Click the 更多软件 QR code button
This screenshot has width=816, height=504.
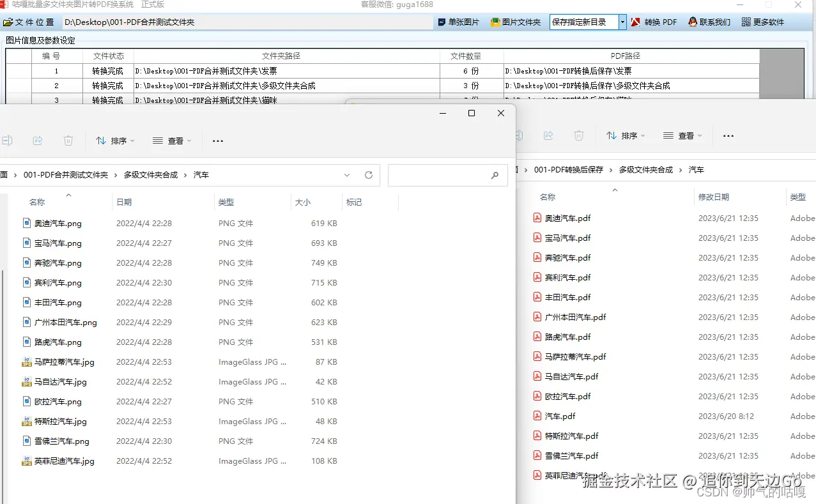click(x=763, y=22)
